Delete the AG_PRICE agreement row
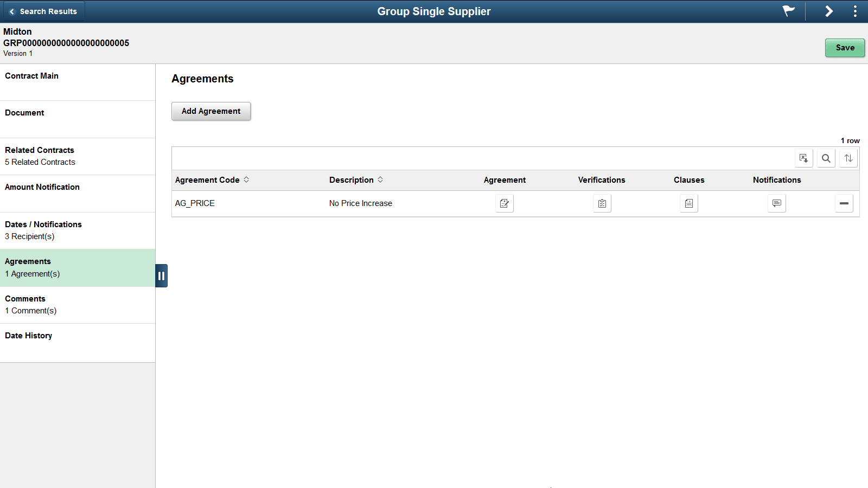The height and width of the screenshot is (488, 868). pos(844,203)
